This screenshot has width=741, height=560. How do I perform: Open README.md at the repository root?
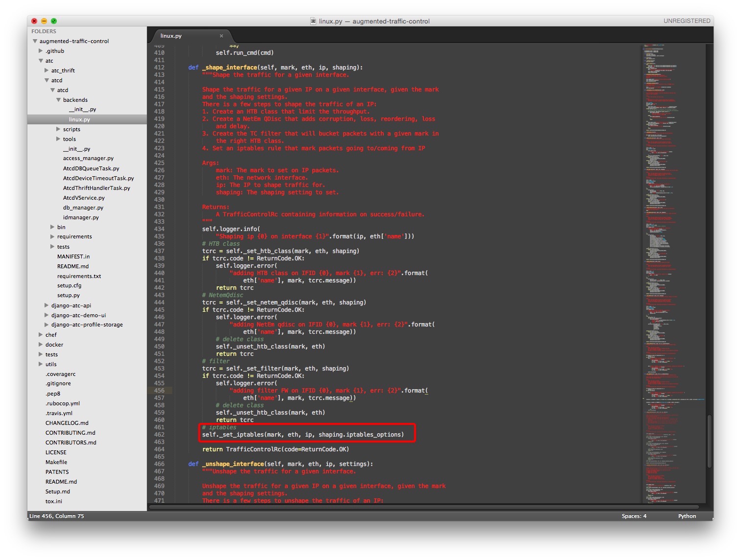(61, 482)
